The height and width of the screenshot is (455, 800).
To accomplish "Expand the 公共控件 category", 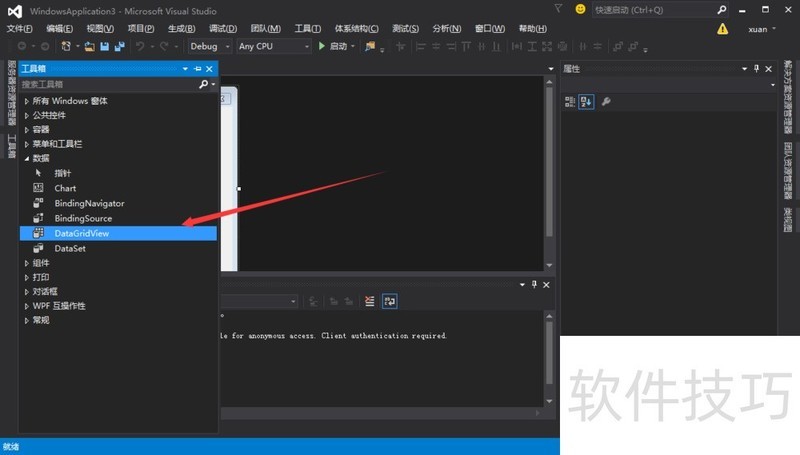I will [27, 116].
